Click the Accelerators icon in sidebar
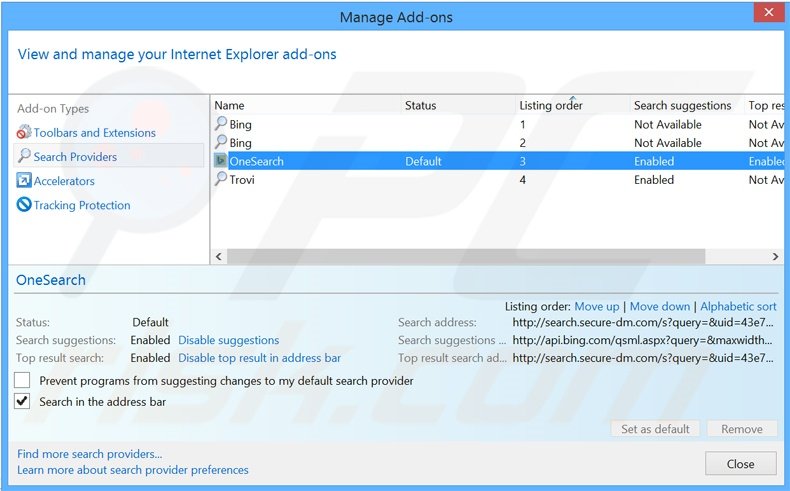This screenshot has height=491, width=790. tap(24, 181)
